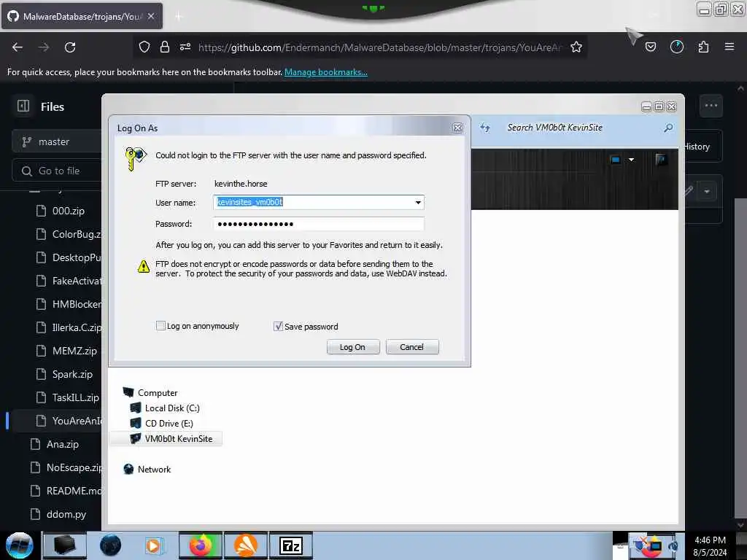This screenshot has width=747, height=560.
Task: Open the Manage bookmarks link
Action: click(x=326, y=72)
